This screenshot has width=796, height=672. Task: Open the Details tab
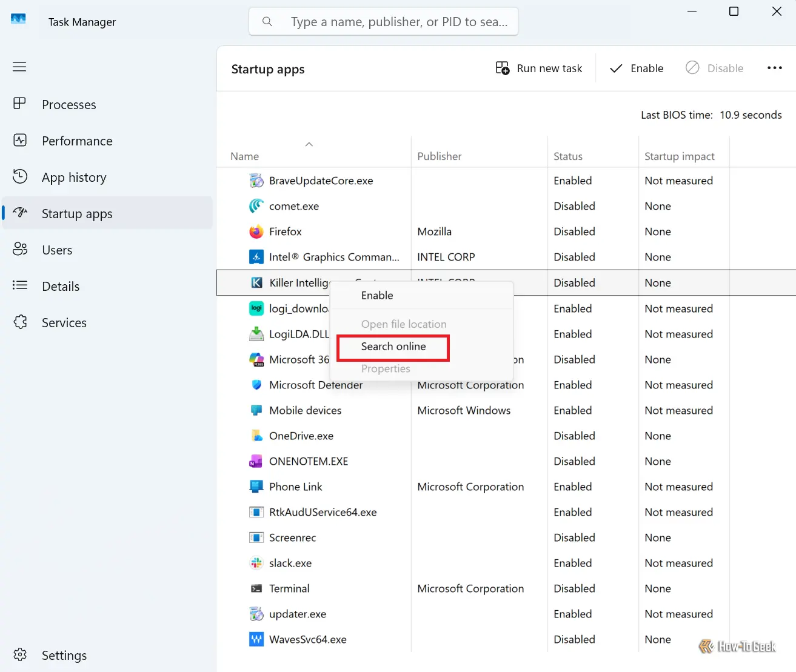[108, 286]
